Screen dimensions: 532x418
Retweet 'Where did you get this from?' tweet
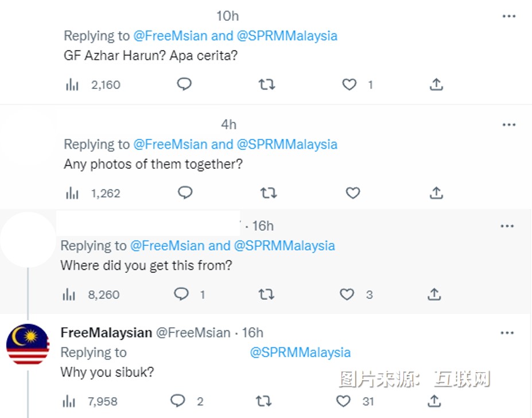pos(265,295)
